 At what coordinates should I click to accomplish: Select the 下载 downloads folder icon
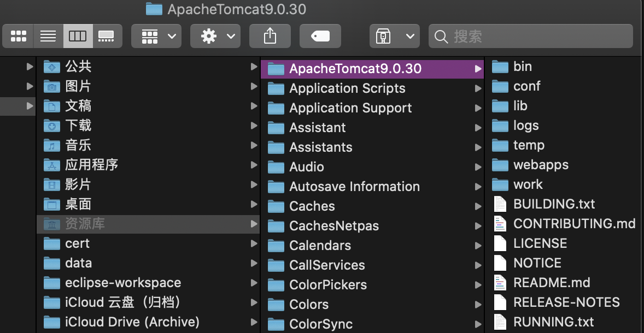coord(52,126)
